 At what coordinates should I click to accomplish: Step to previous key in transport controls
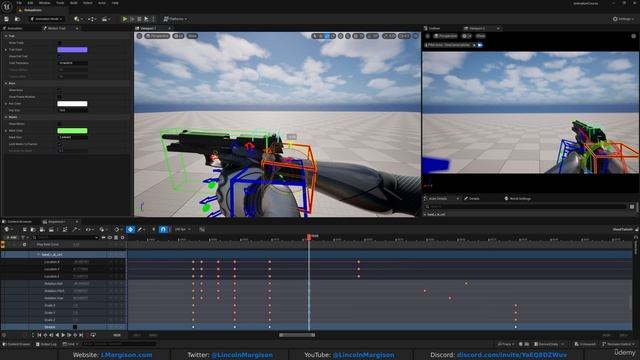click(45, 335)
